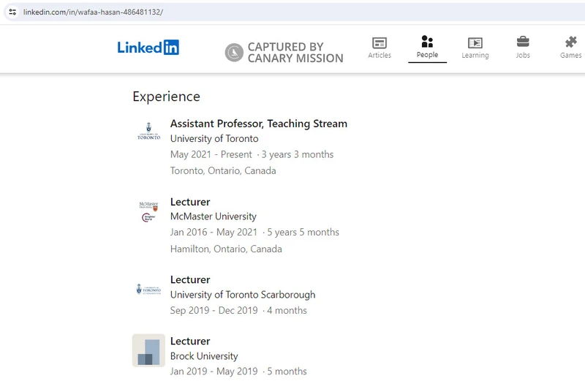Go to the Jobs briefcase icon
This screenshot has width=585, height=392.
(x=523, y=42)
